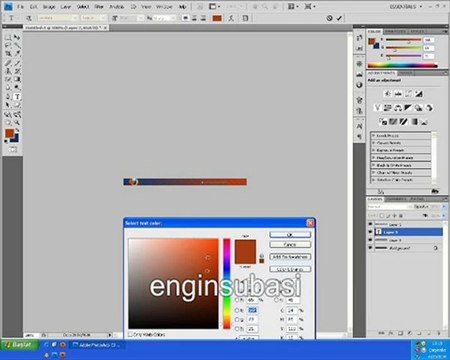Screen dimensions: 450x360
Task: Select the Path Selection tool
Action: (8, 105)
